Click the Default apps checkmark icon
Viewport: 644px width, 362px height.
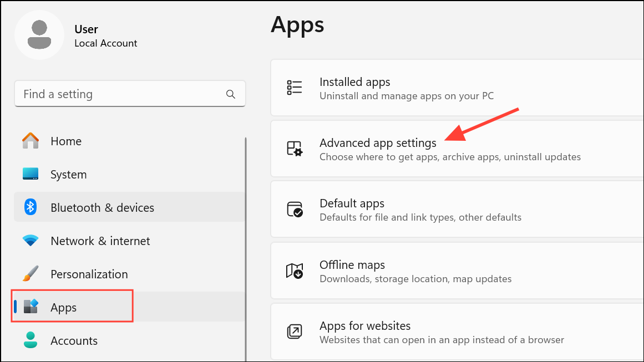pos(295,210)
